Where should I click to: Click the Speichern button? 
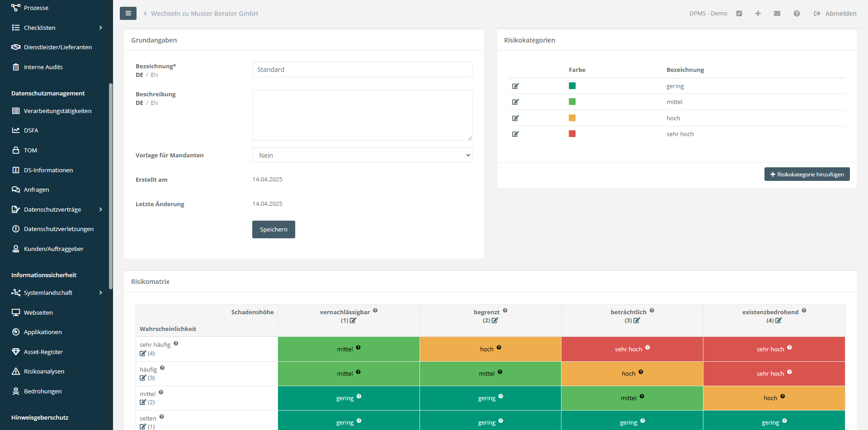[274, 229]
